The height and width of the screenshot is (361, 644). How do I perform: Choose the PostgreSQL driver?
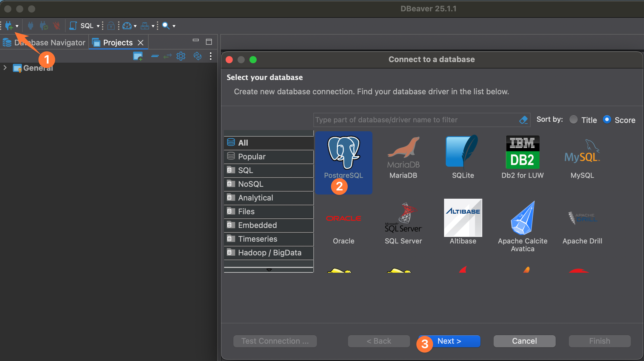(343, 163)
